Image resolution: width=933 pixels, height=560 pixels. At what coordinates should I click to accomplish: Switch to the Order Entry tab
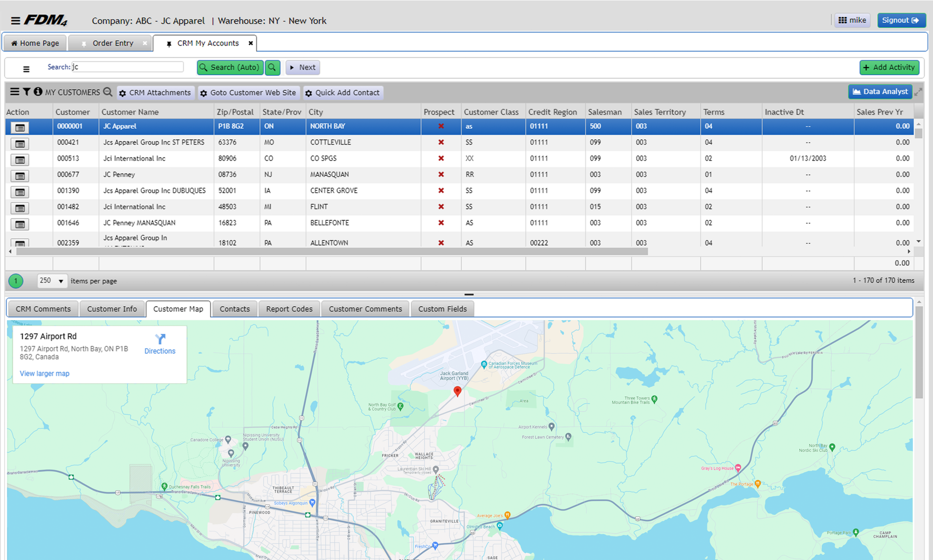[113, 43]
